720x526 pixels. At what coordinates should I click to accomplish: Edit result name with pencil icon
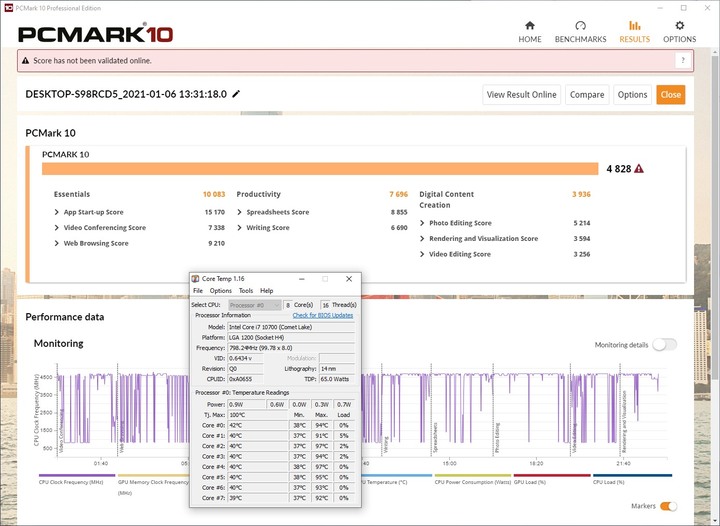click(236, 94)
